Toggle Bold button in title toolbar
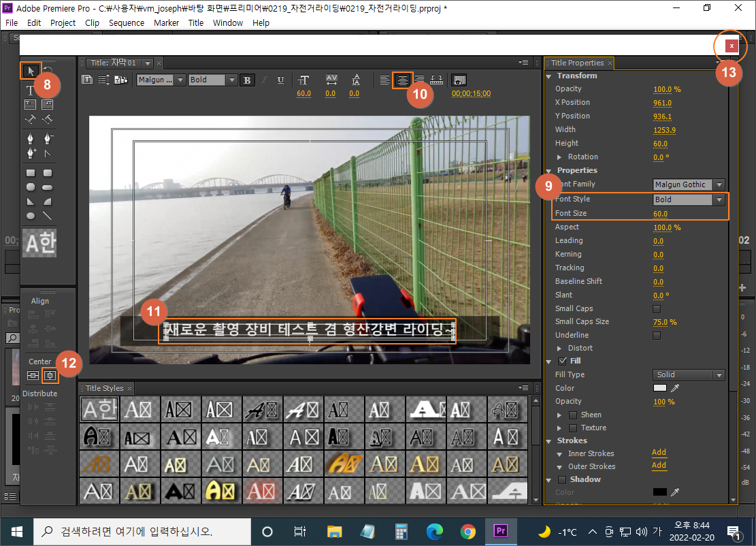The image size is (756, 546). (247, 80)
